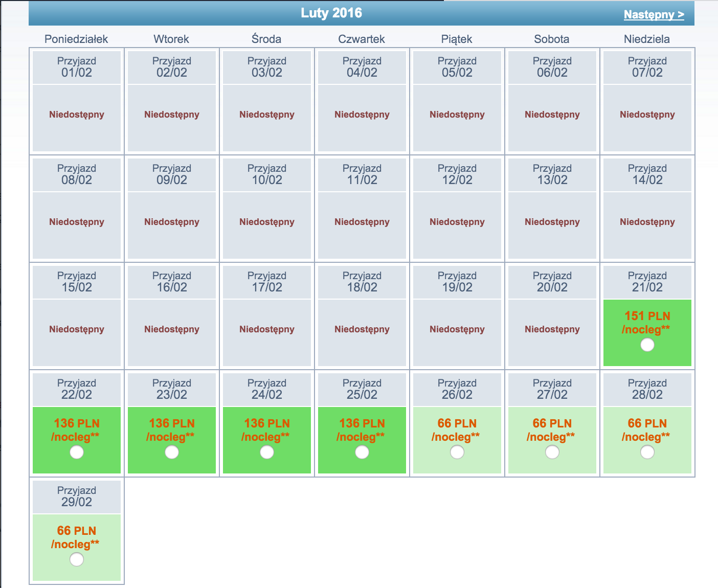Click the 66 PLN price on 27/02
This screenshot has width=718, height=588.
[552, 423]
